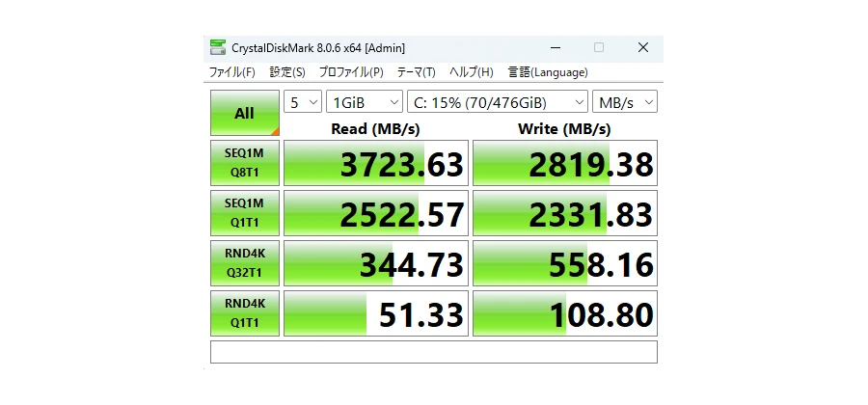Select the 2331.83 write result
Viewport: 868px width, 405px height.
click(565, 213)
